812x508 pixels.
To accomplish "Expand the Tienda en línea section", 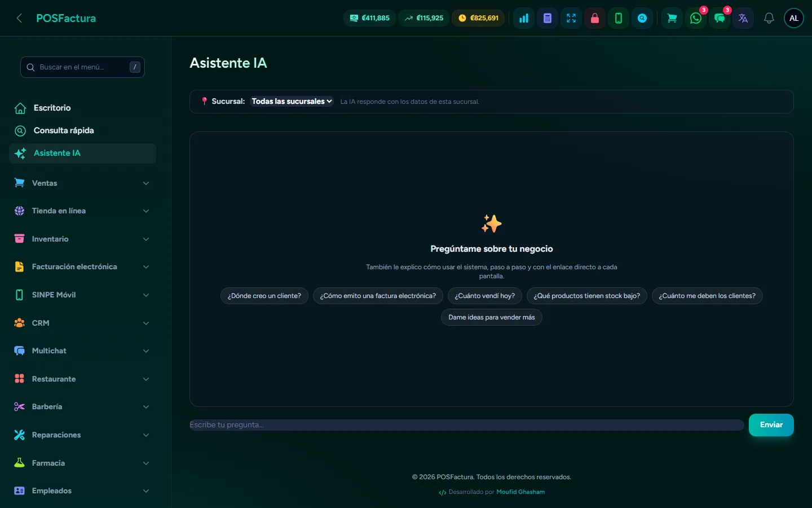I will click(82, 211).
